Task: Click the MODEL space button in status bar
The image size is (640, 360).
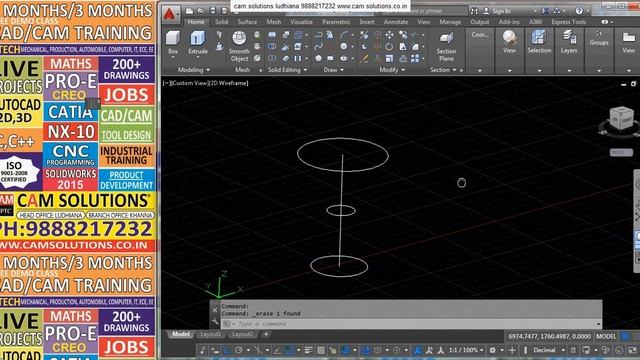Action: click(606, 336)
